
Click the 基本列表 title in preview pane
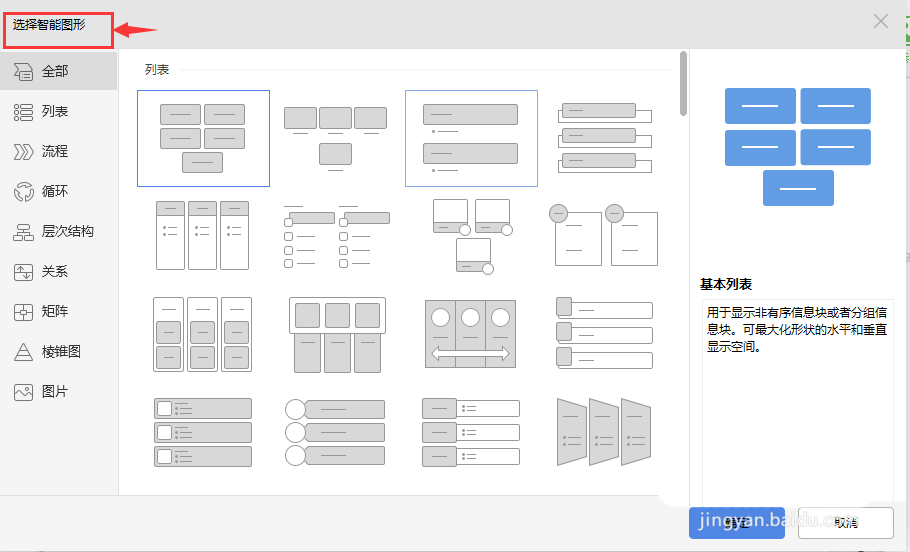726,284
